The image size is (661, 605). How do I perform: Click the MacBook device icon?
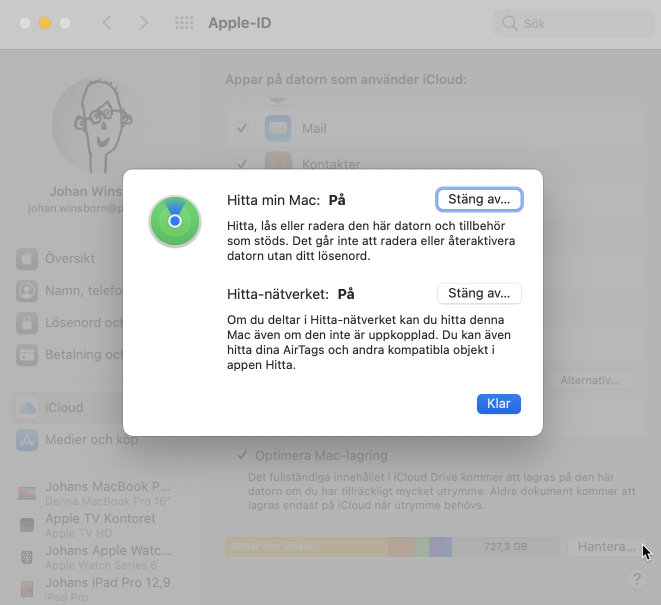(x=27, y=493)
